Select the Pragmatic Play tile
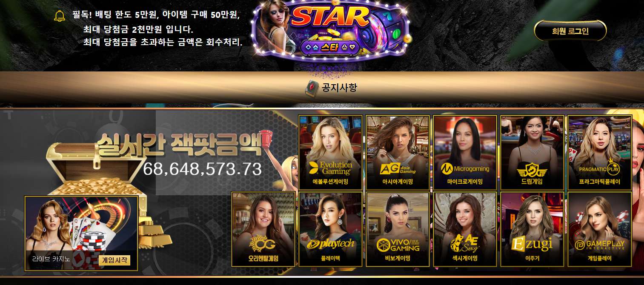This screenshot has height=285, width=644. click(x=600, y=152)
